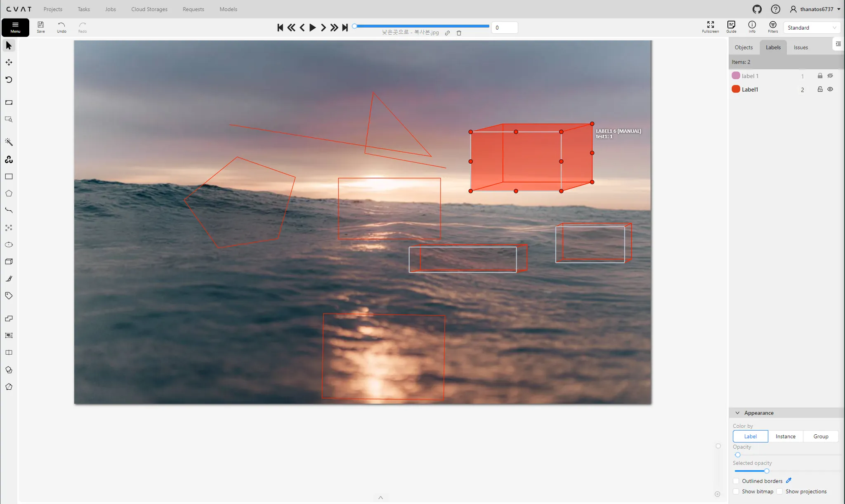The width and height of the screenshot is (845, 504).
Task: Open the setup tag tool
Action: pyautogui.click(x=9, y=296)
